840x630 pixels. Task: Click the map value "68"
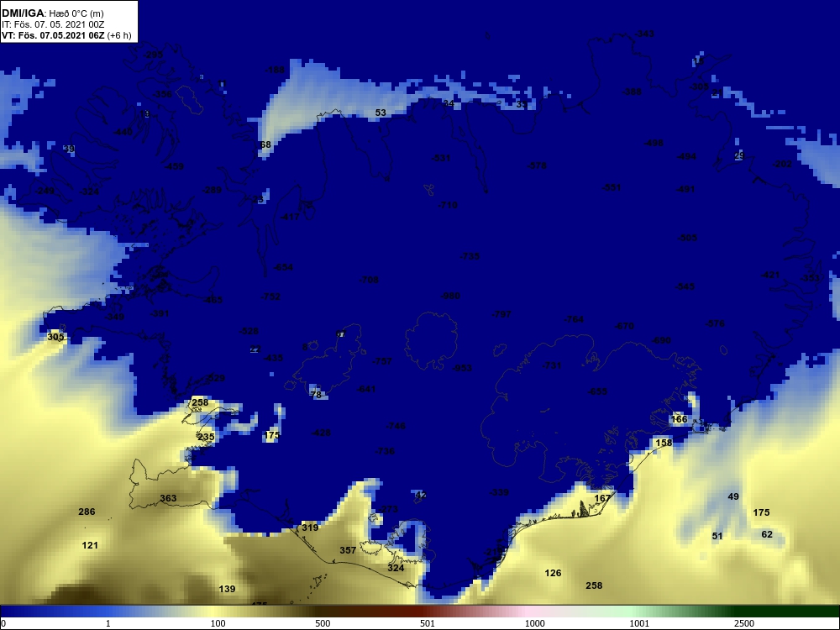click(x=265, y=144)
